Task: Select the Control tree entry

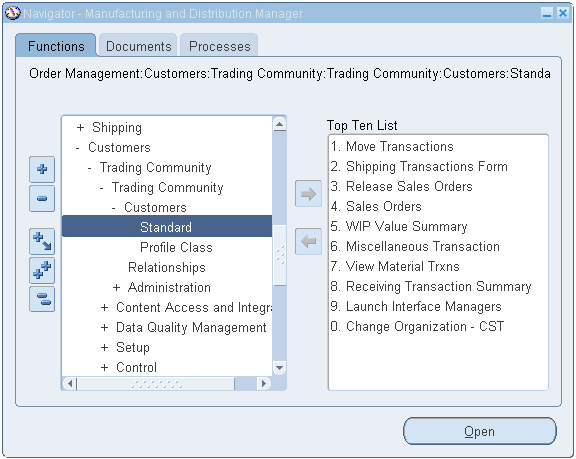Action: tap(136, 368)
